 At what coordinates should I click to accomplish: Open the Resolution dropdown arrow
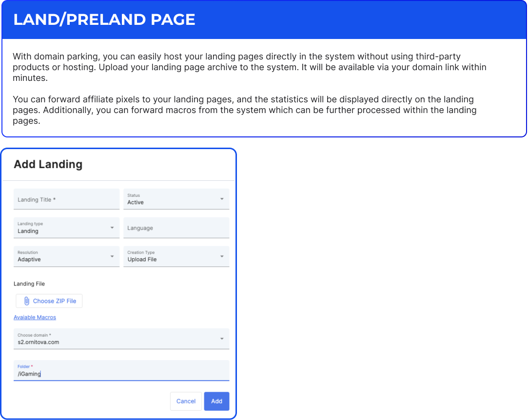pyautogui.click(x=112, y=256)
